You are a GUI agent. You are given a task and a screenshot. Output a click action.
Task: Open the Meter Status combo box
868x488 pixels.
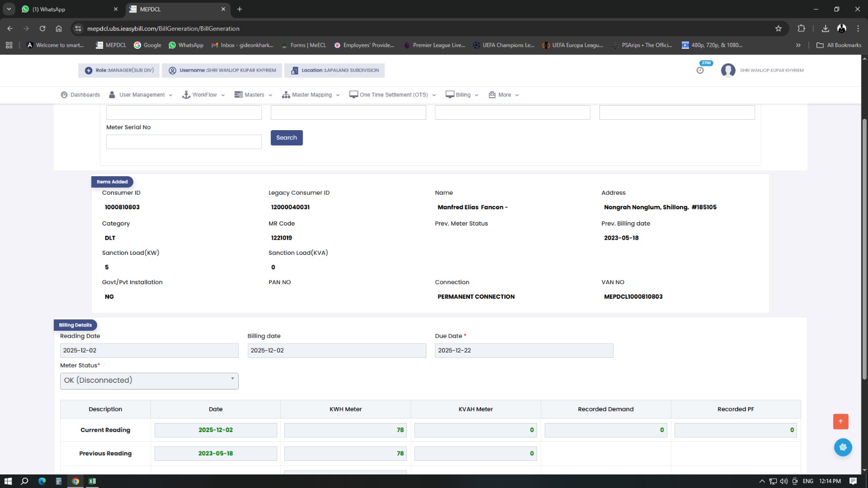tap(149, 381)
